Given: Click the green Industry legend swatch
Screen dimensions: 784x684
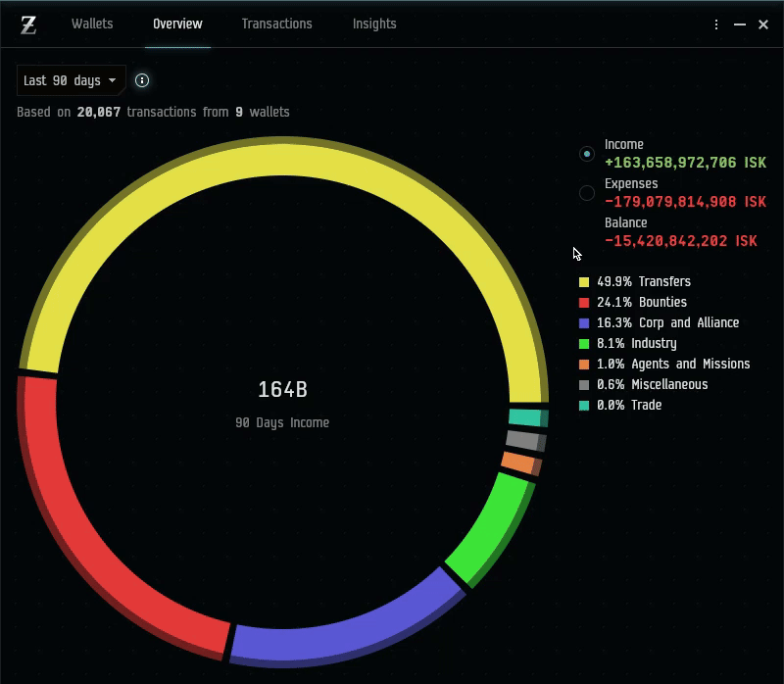Looking at the screenshot, I should coord(584,344).
